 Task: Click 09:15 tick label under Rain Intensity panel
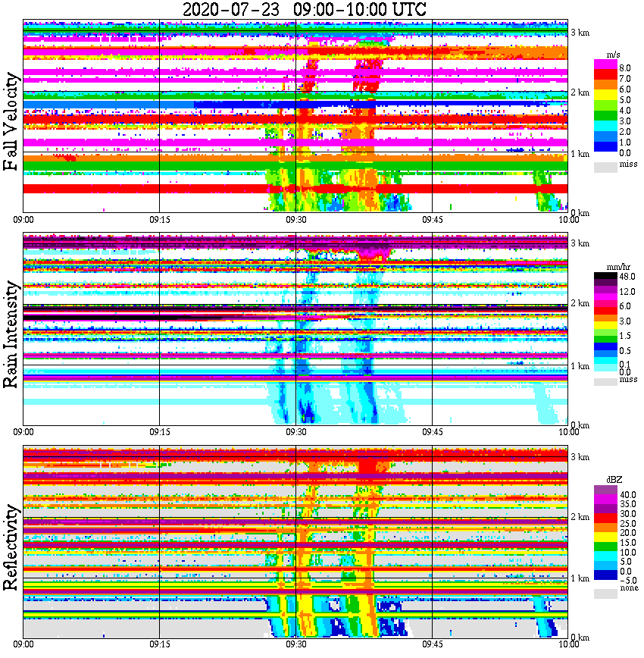coord(160,432)
